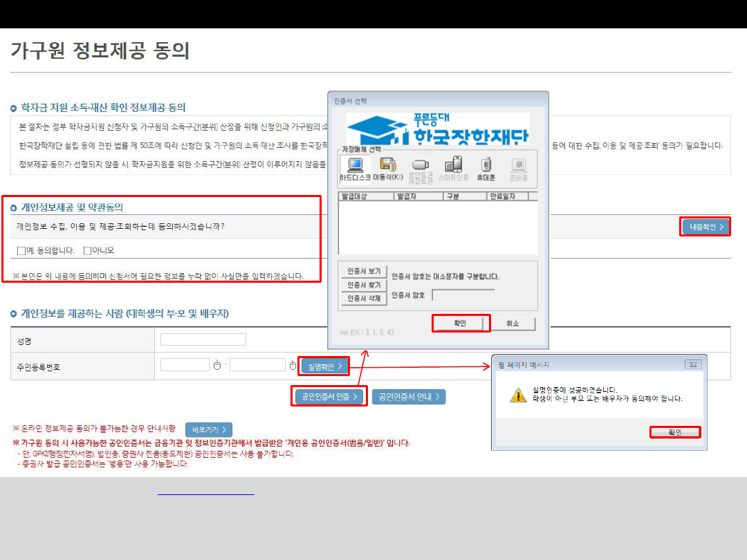Screen dimensions: 747x560
Task: Click the 준비중 storage icon
Action: pos(518,168)
